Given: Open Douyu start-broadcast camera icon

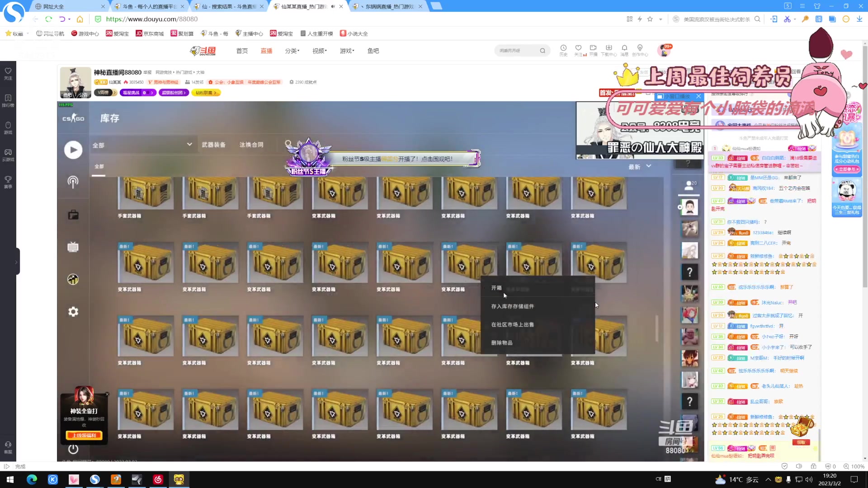Looking at the screenshot, I should click(x=593, y=50).
